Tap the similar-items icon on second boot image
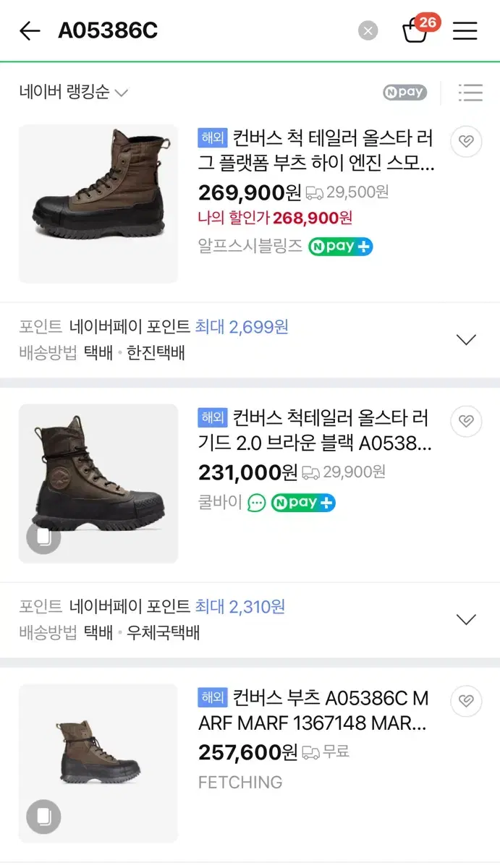This screenshot has height=868, width=500. click(x=43, y=537)
